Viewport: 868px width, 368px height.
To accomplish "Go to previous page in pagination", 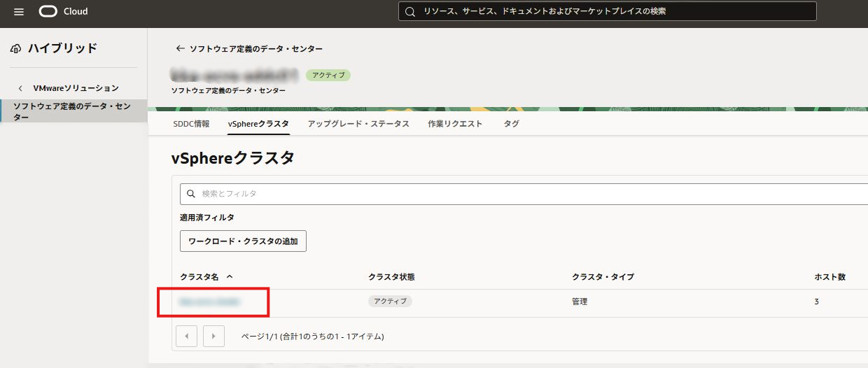I will click(186, 336).
